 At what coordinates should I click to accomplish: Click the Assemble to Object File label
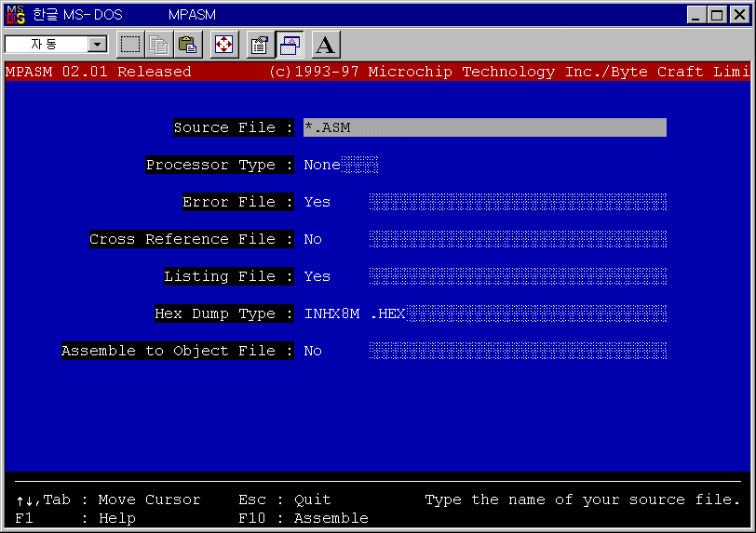coord(178,351)
